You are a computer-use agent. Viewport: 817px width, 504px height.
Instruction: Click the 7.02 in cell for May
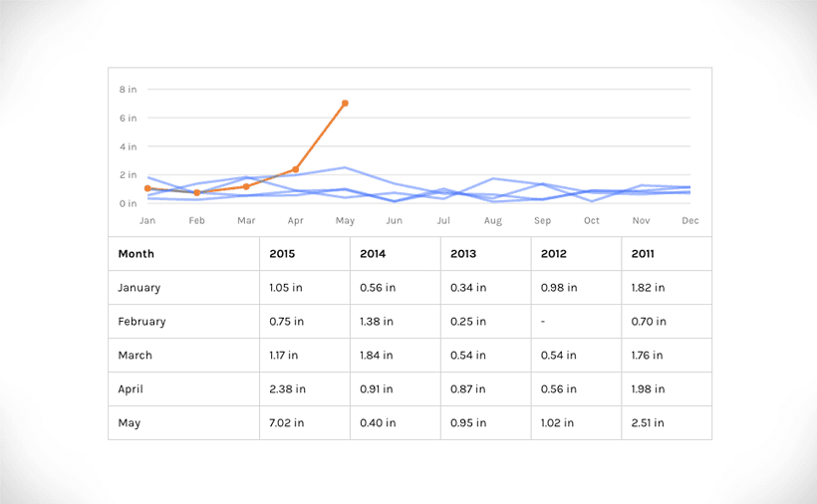pyautogui.click(x=287, y=423)
